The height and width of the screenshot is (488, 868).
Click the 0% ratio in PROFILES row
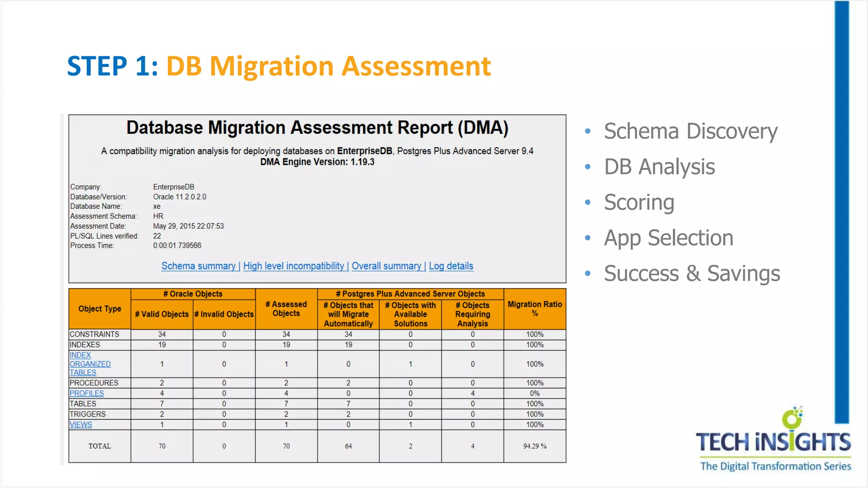pos(535,393)
